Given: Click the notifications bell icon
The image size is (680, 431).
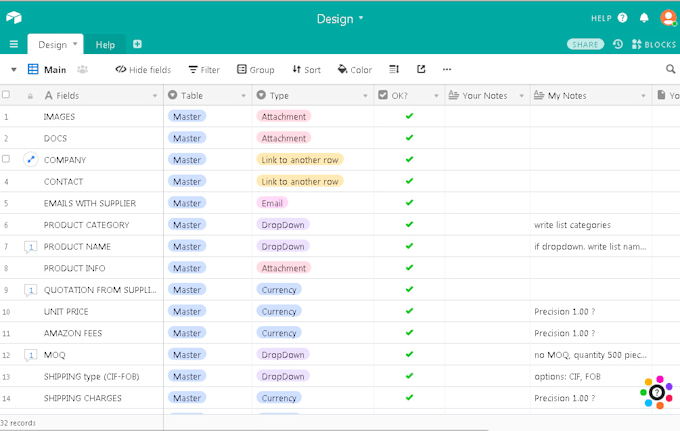Looking at the screenshot, I should (645, 18).
